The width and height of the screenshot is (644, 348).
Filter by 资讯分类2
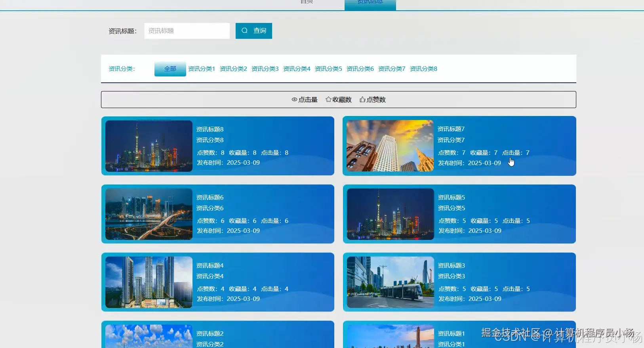point(233,69)
